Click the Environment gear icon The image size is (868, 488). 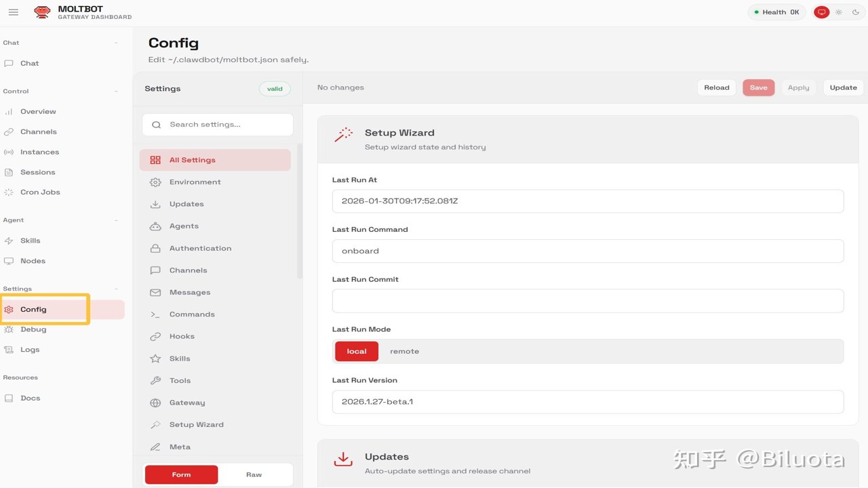click(x=155, y=182)
